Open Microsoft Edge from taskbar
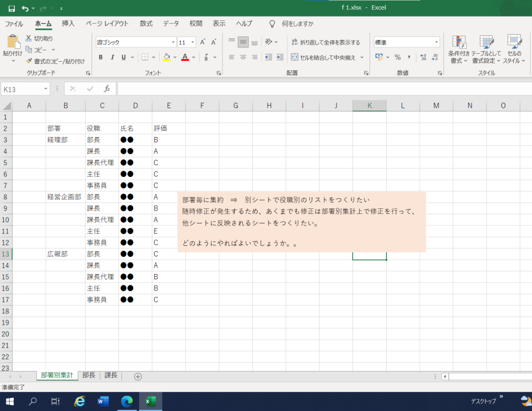 127,401
